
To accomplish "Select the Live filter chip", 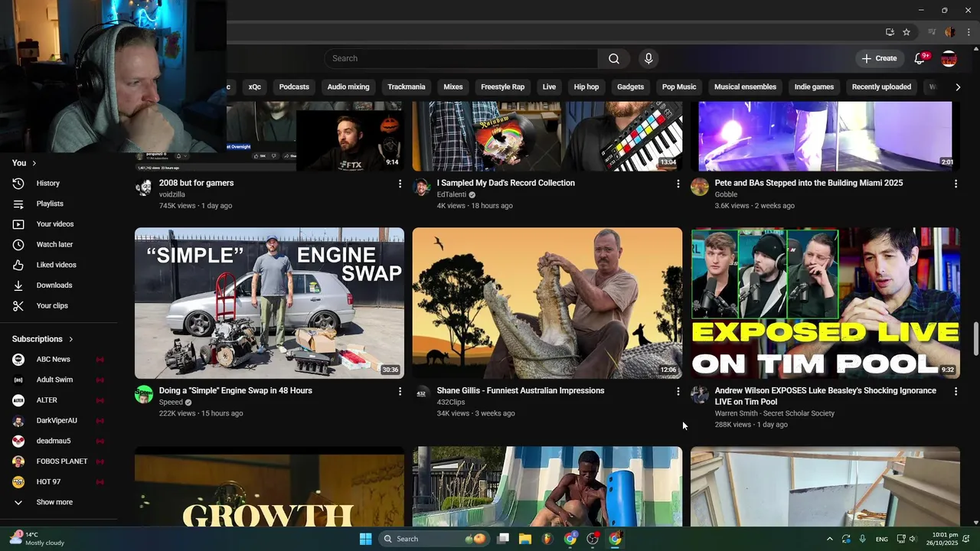I will 549,87.
